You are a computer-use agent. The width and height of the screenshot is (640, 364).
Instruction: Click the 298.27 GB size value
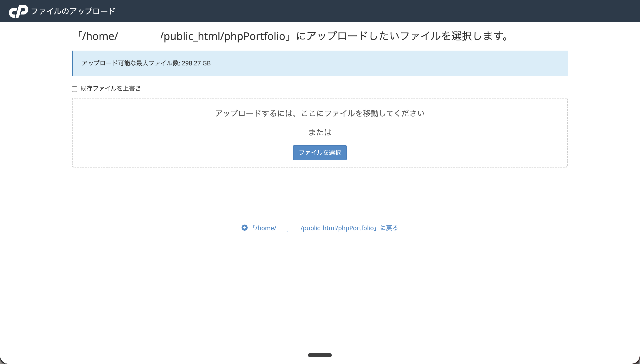point(196,63)
